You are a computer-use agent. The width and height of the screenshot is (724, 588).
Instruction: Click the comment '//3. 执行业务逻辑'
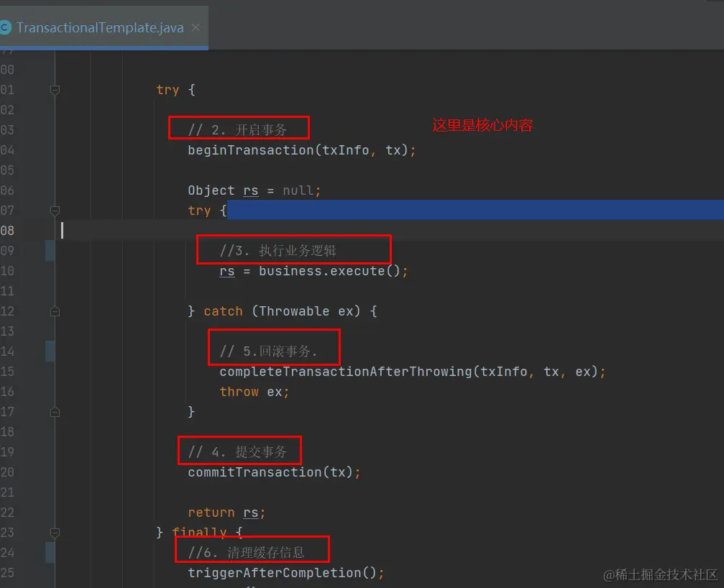(x=278, y=251)
